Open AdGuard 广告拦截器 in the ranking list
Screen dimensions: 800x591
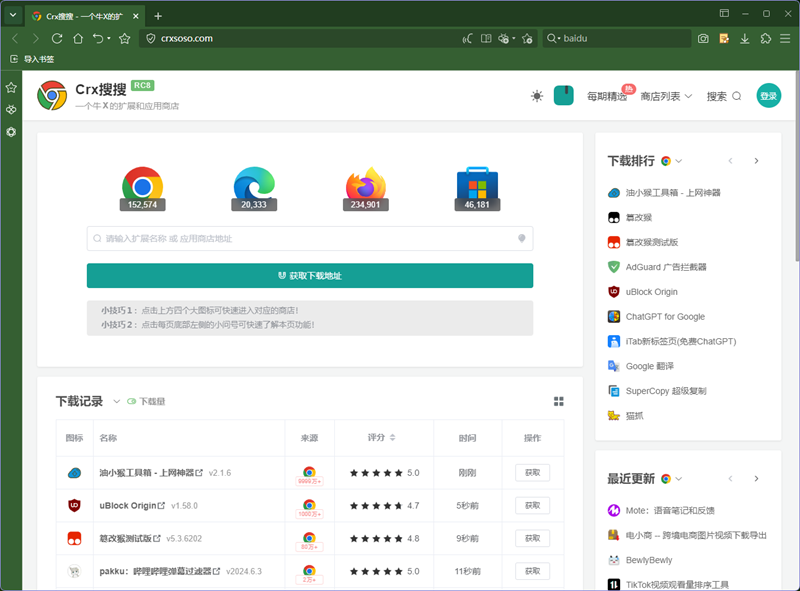[x=665, y=267]
